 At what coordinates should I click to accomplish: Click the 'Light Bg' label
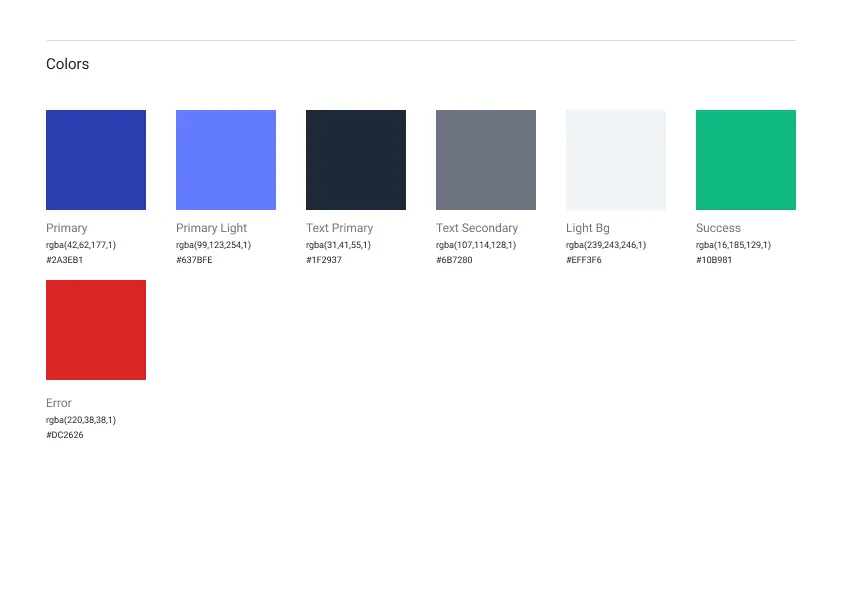tap(588, 228)
